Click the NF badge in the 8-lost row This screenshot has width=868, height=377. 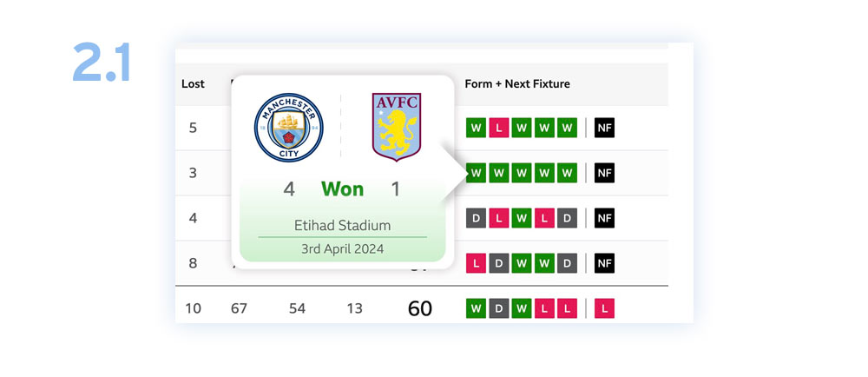pos(604,263)
